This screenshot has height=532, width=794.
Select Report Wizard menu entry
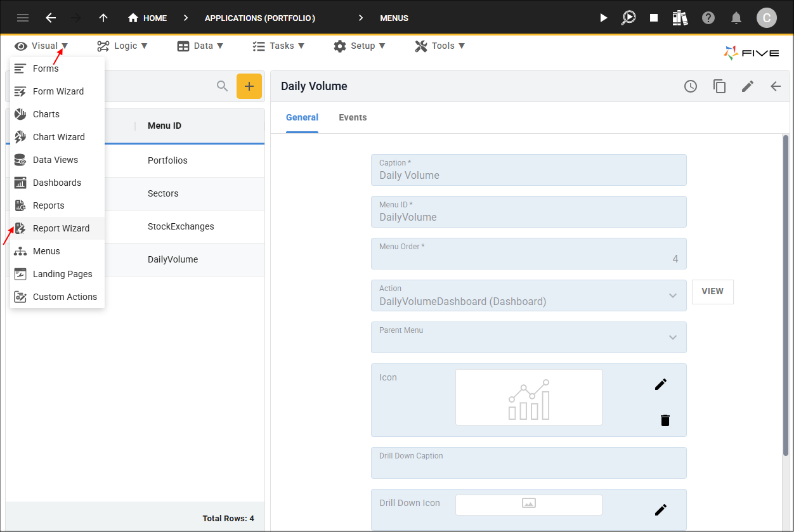(57, 228)
